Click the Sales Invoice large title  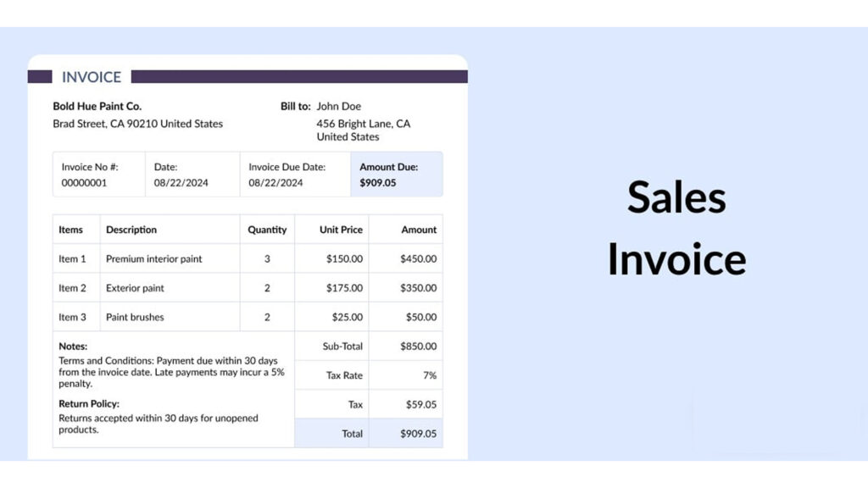[x=676, y=228]
